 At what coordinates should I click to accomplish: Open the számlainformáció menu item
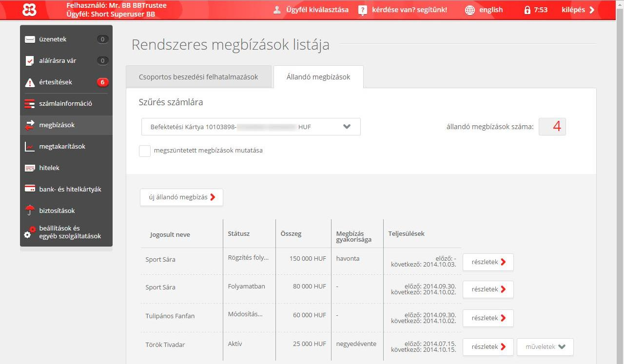click(66, 104)
